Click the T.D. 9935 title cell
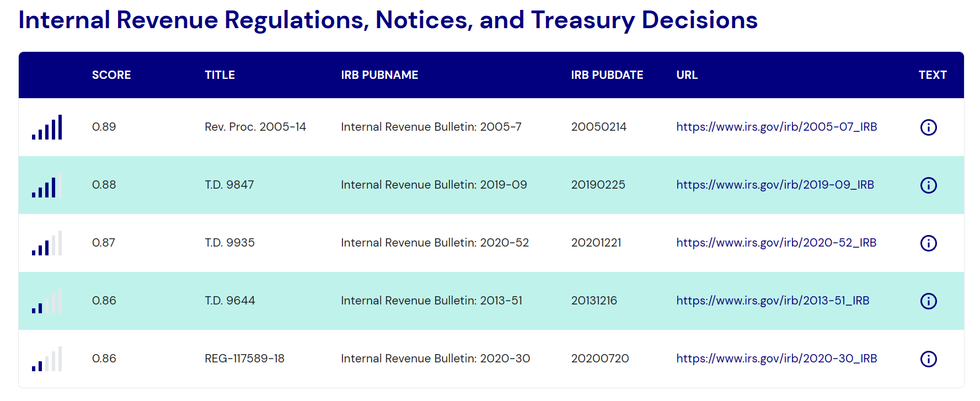 (x=229, y=243)
